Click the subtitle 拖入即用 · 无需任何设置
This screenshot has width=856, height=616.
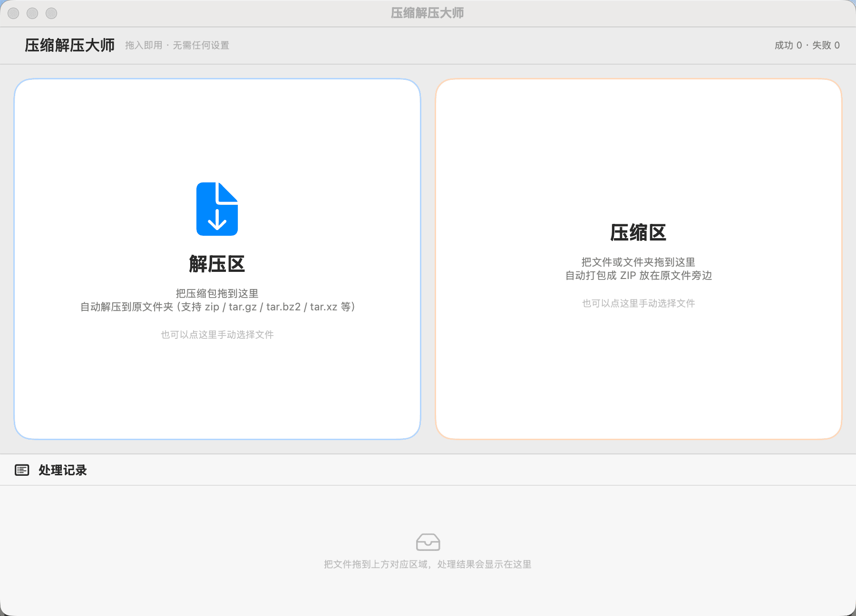tap(177, 45)
